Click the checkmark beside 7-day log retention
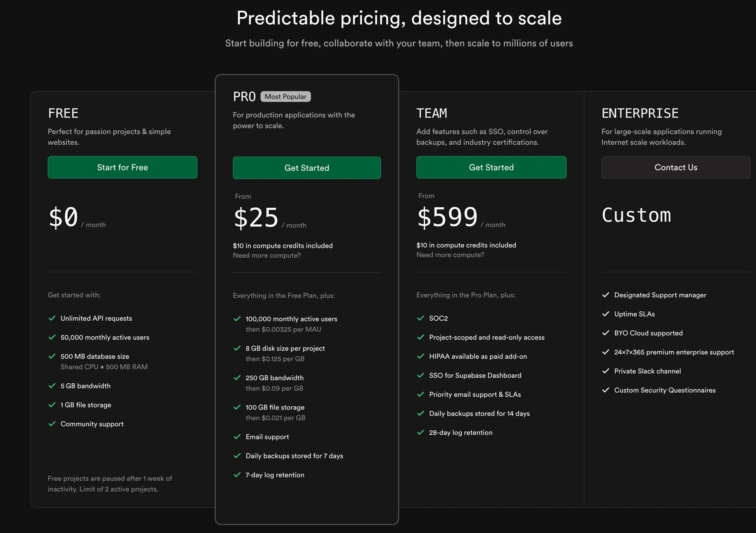 (237, 475)
